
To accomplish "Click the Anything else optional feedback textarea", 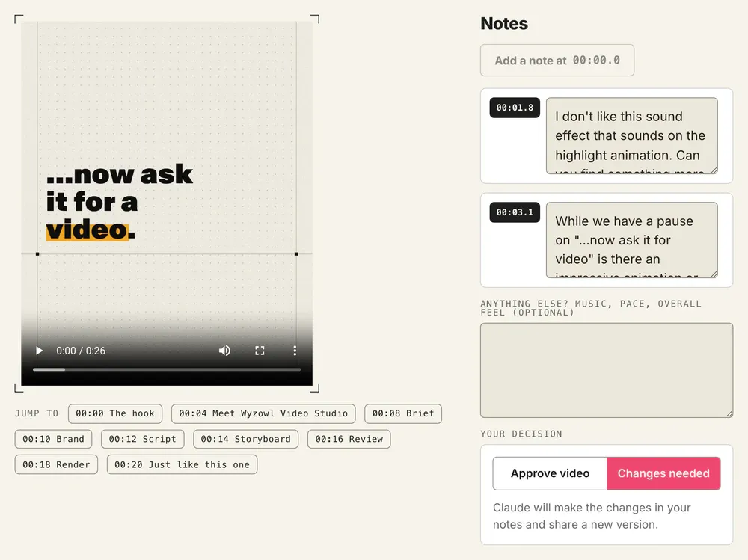I will coord(607,370).
